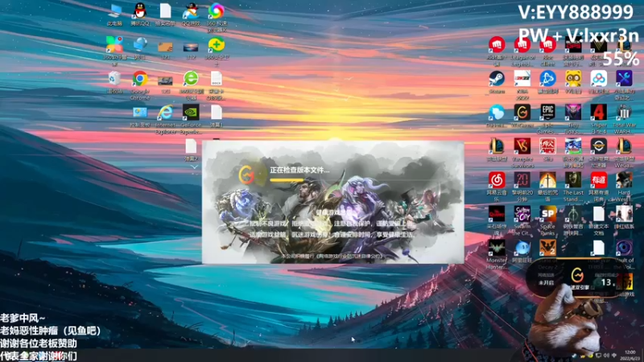This screenshot has width=644, height=362.
Task: Open 阿里旺旺 blue droplet icon
Action: coord(522,248)
